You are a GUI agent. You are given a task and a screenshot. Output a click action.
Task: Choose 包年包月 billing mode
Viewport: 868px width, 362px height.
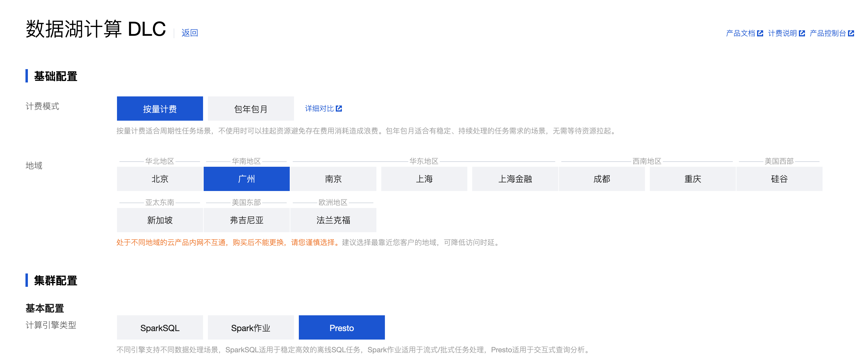click(251, 109)
